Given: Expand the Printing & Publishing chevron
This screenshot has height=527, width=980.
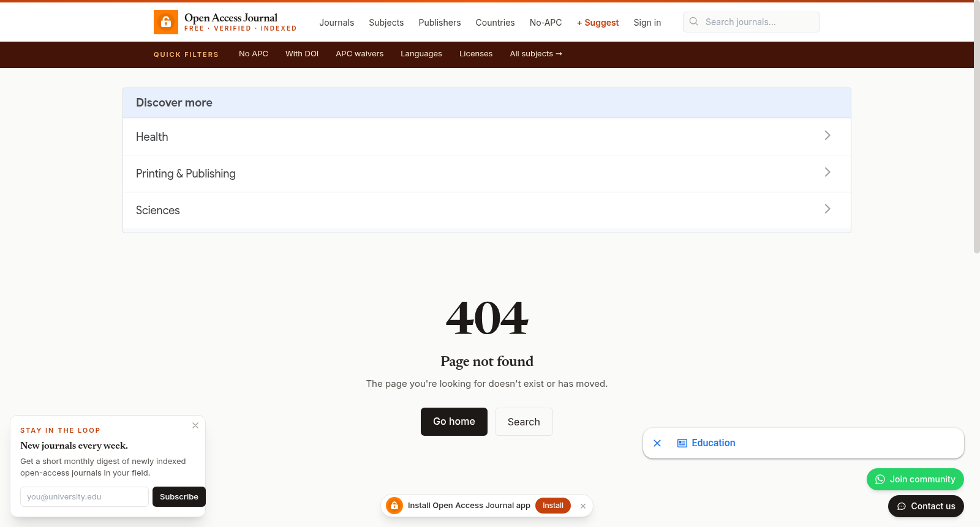Looking at the screenshot, I should coord(827,172).
